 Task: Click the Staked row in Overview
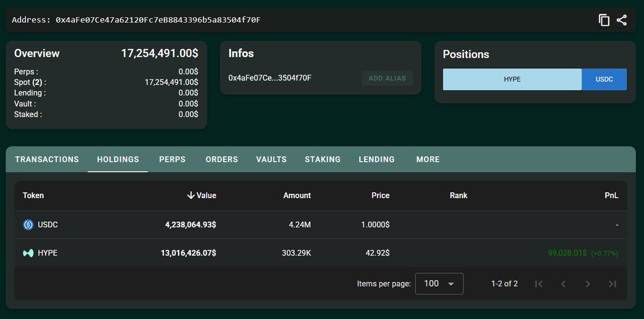coord(106,114)
